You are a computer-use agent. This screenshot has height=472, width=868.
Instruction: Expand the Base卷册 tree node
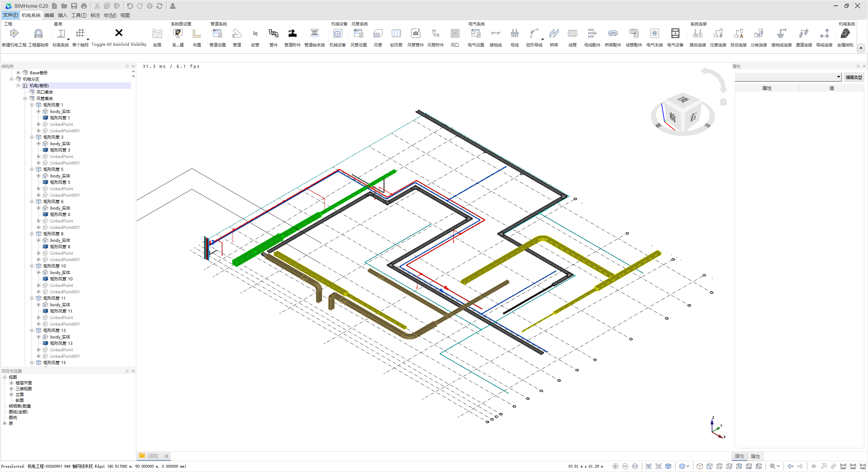(18, 73)
